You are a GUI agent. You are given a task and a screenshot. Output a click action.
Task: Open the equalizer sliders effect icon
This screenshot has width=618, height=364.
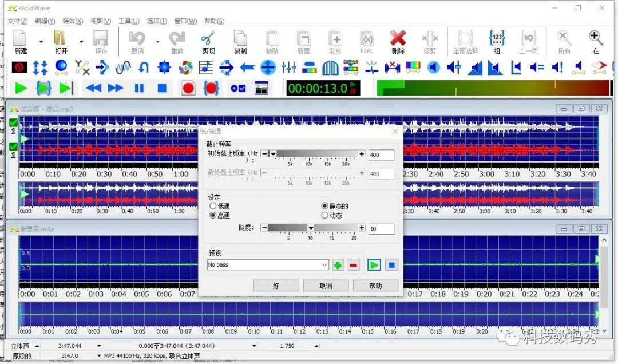point(288,68)
